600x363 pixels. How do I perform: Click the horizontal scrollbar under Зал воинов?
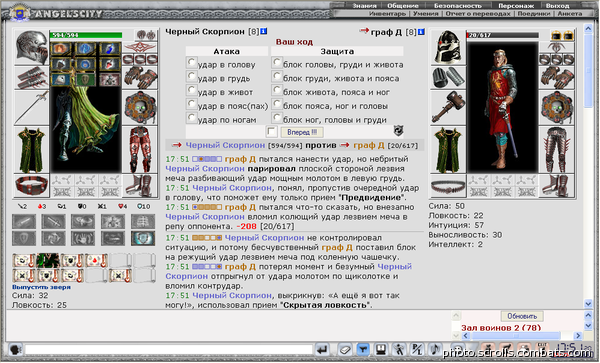[x=522, y=336]
